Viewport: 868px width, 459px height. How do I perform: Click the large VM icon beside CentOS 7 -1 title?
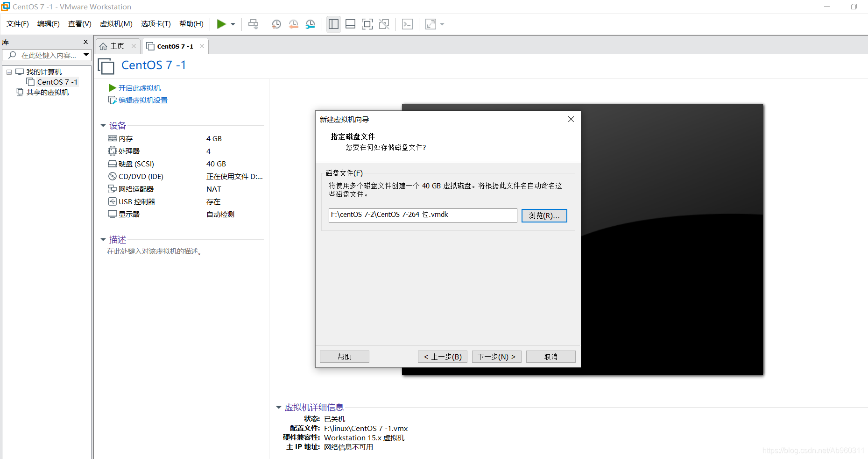(106, 66)
